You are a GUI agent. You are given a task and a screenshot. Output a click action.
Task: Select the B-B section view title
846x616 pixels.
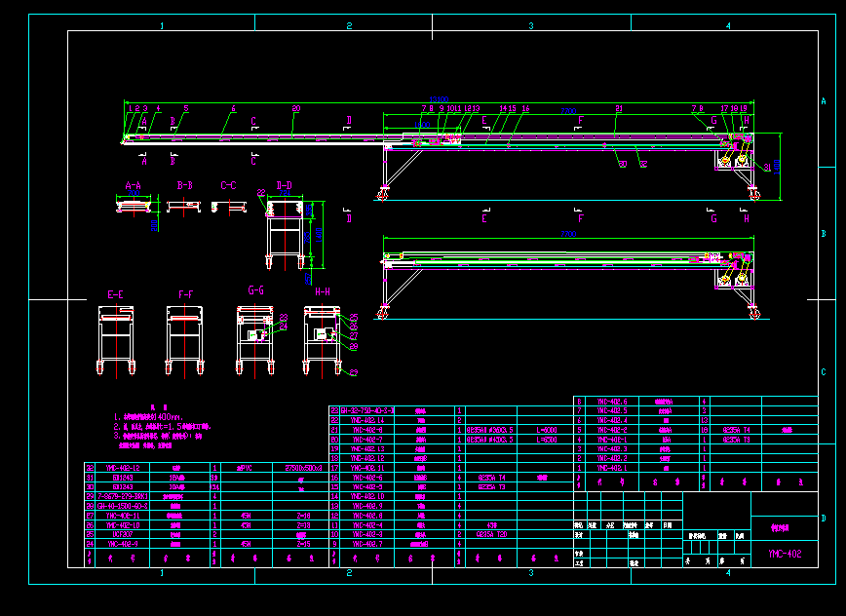point(184,185)
